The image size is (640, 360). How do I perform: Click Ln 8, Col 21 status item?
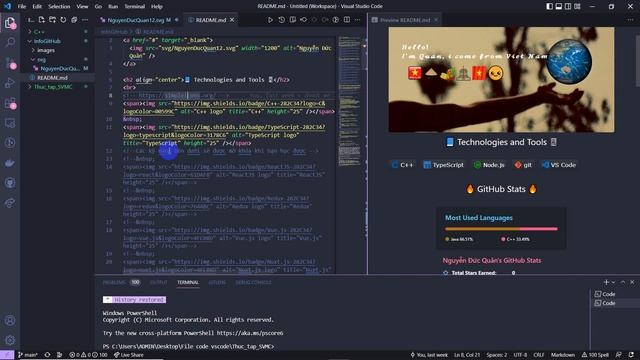tap(467, 355)
